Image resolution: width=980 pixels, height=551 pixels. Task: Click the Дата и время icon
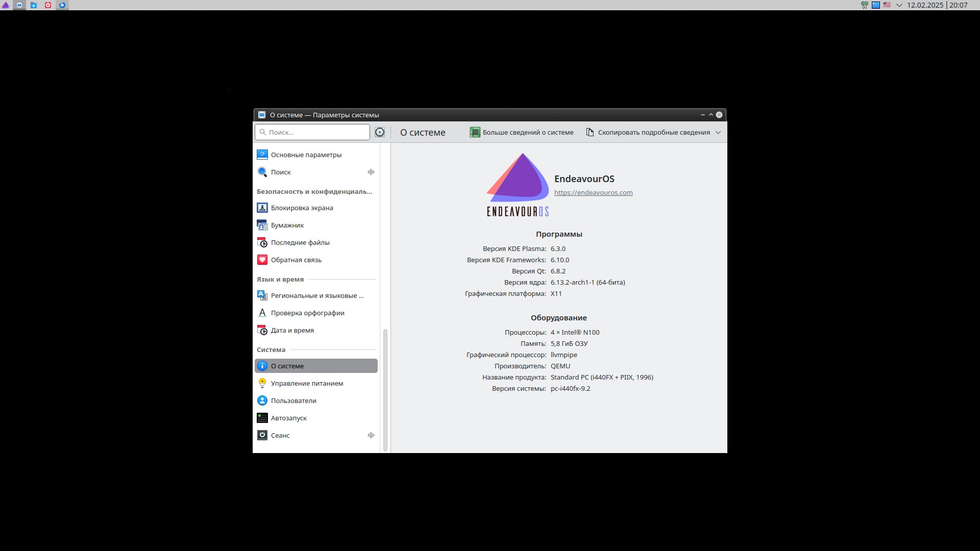point(262,330)
